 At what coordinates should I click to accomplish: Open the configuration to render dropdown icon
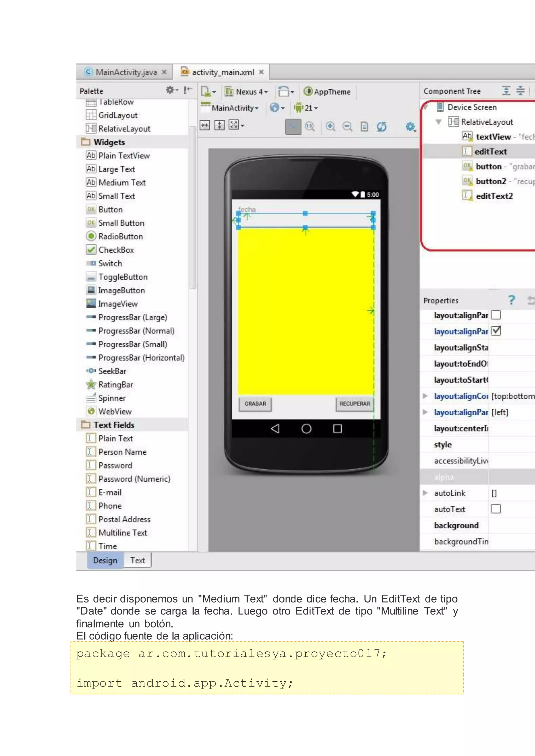[x=208, y=92]
